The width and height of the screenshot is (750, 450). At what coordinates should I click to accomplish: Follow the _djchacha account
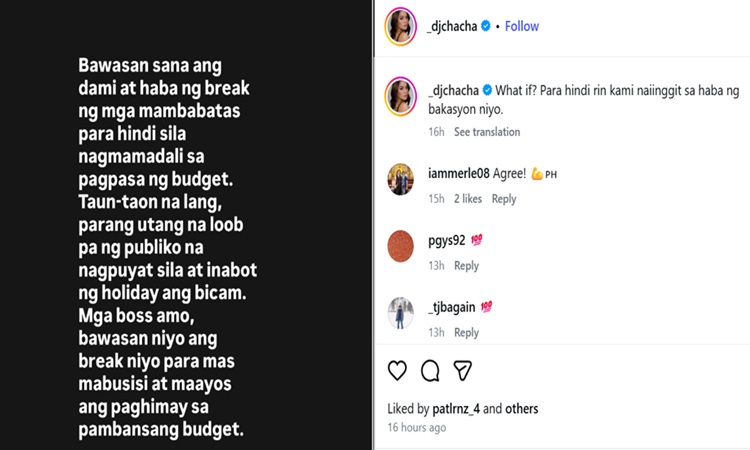(x=522, y=27)
